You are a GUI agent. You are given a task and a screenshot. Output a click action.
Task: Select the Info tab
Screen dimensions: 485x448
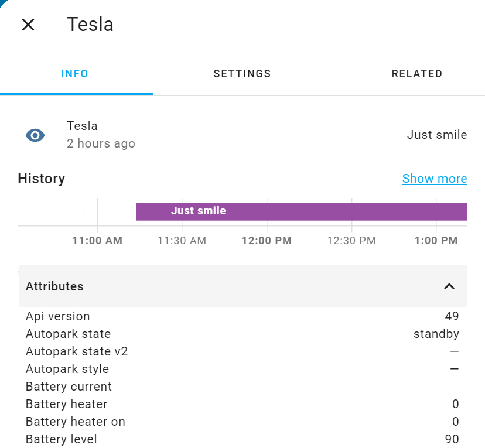pos(75,74)
